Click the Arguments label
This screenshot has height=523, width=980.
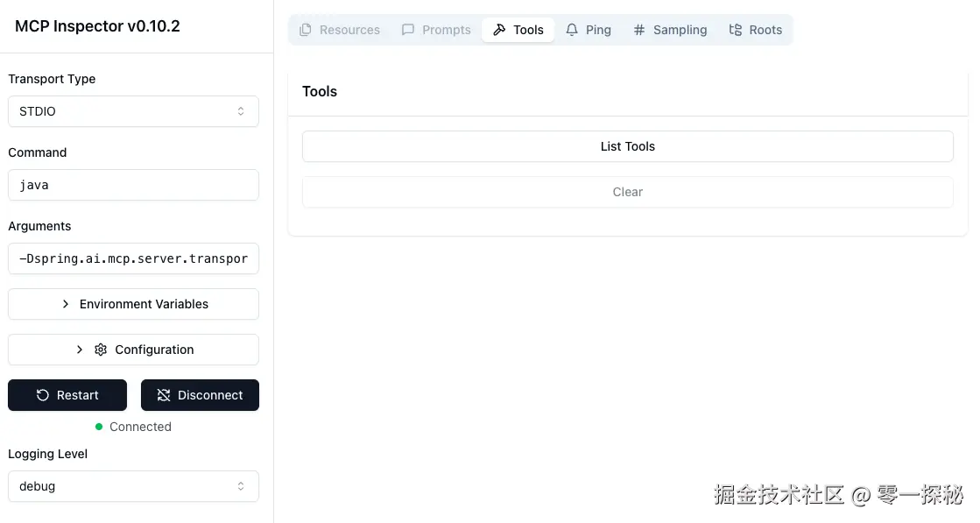pyautogui.click(x=39, y=226)
